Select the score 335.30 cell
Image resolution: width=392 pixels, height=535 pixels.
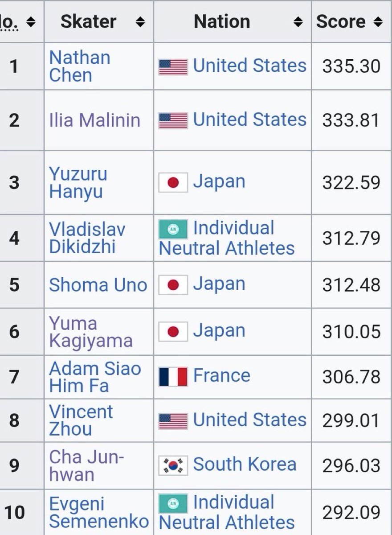pyautogui.click(x=351, y=66)
